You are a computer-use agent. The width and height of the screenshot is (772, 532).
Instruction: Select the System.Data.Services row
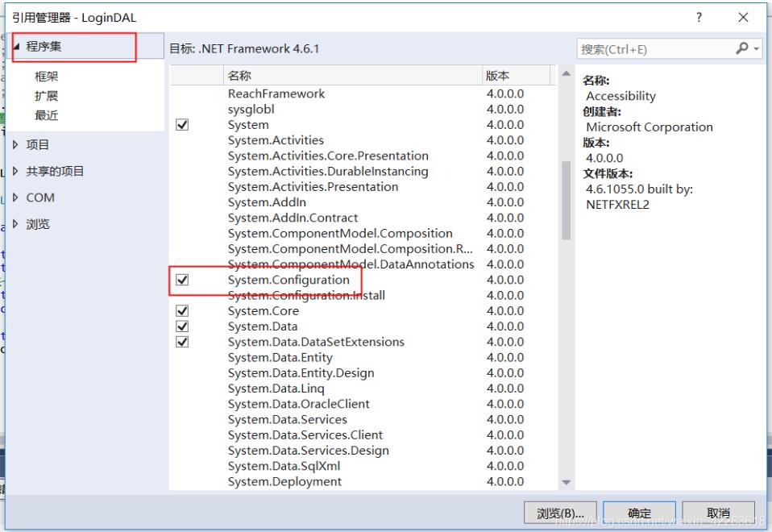click(363, 420)
